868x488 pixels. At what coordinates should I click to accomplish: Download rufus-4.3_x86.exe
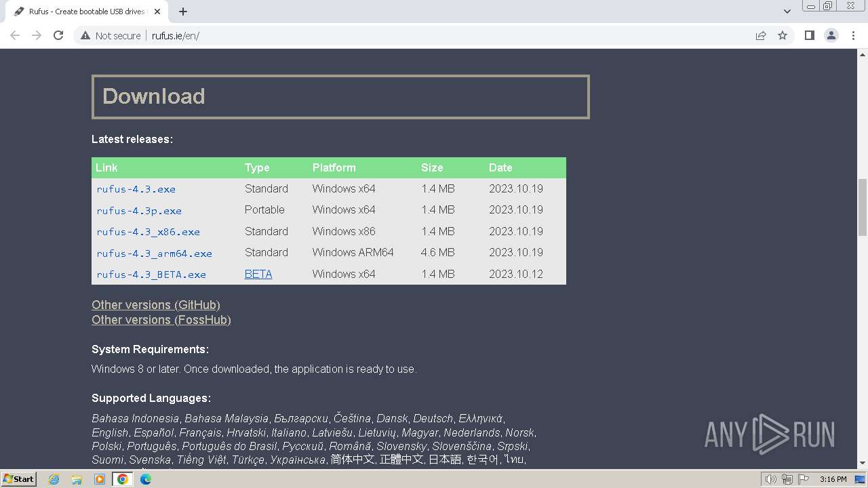pyautogui.click(x=149, y=232)
